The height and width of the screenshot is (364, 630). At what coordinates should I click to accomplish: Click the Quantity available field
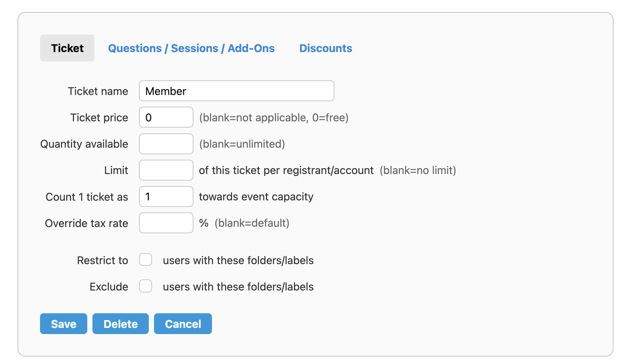point(166,144)
